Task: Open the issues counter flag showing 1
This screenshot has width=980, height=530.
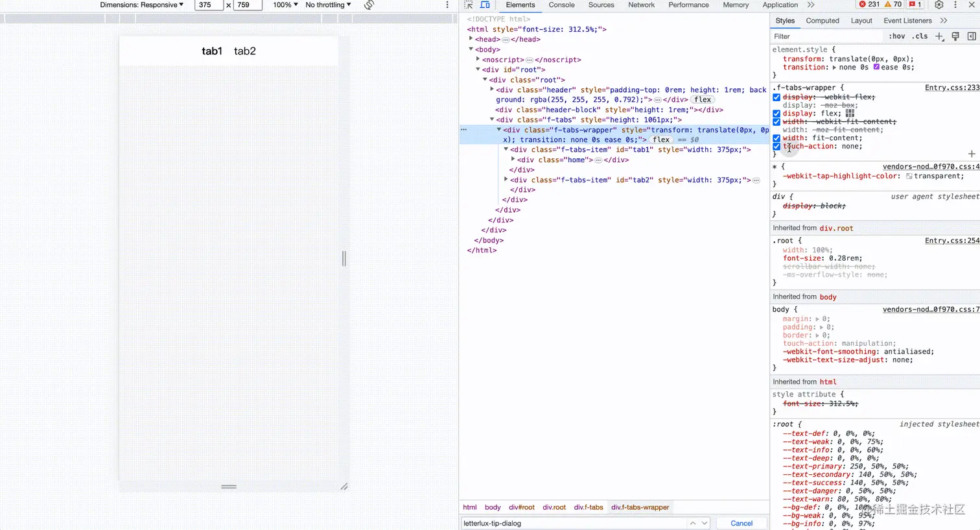Action: tap(915, 5)
